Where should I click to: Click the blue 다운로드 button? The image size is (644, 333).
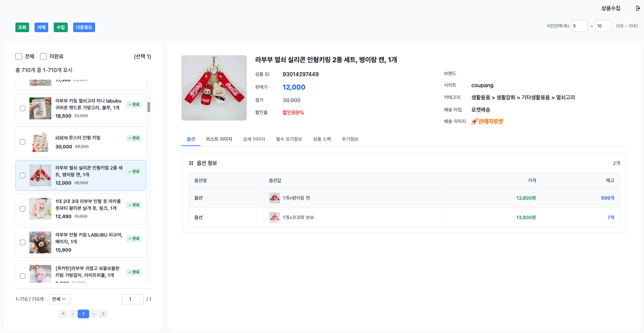point(84,27)
